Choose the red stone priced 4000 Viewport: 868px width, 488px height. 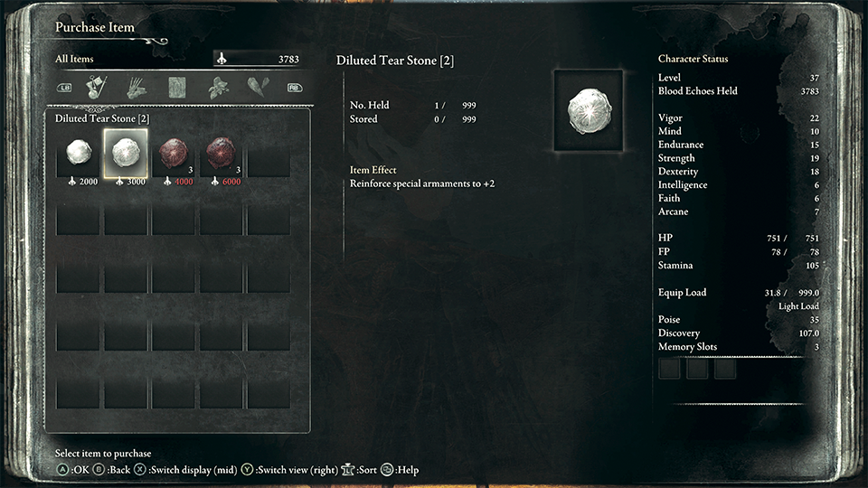(174, 158)
